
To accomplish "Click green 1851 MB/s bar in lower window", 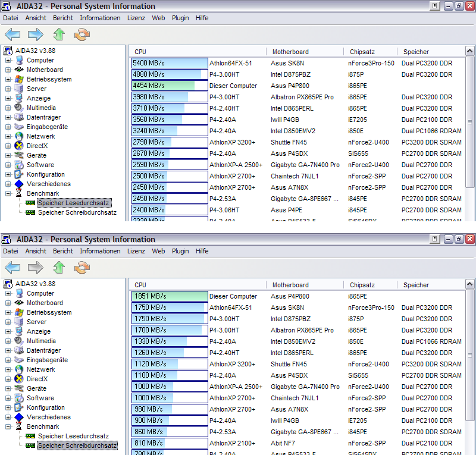I will (x=170, y=296).
